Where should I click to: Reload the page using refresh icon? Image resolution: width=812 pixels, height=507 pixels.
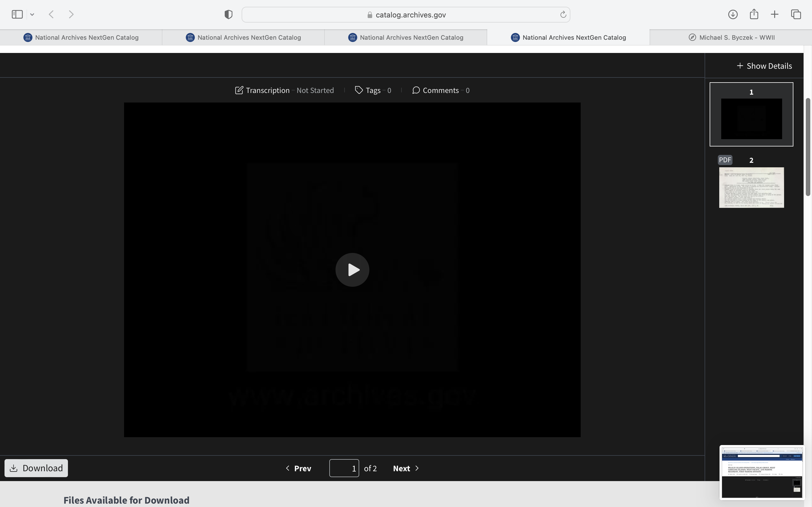(x=563, y=14)
